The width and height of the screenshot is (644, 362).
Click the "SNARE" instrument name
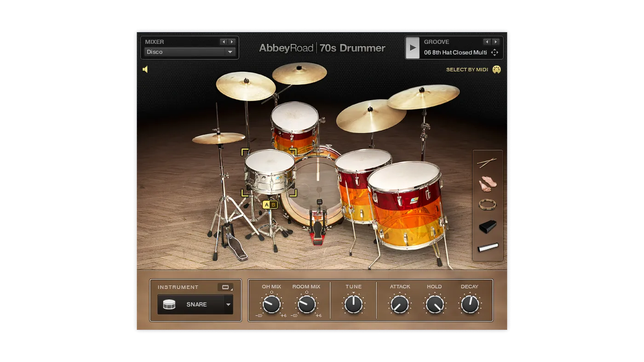click(196, 305)
